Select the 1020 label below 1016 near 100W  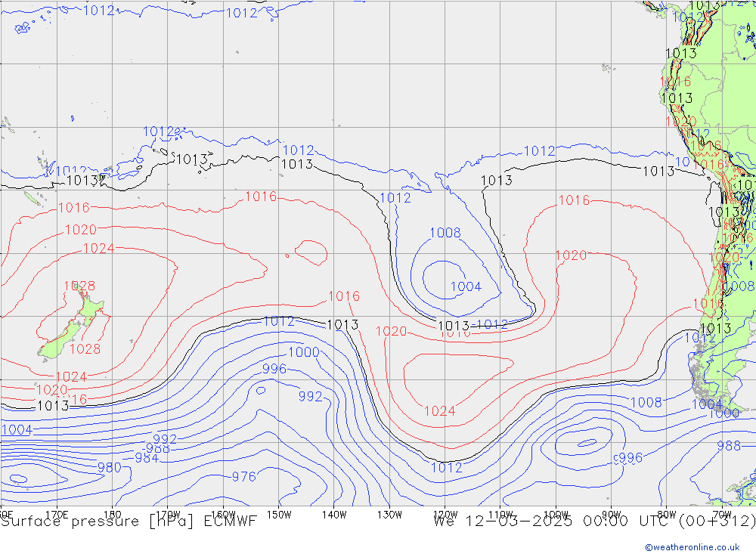pos(571,255)
